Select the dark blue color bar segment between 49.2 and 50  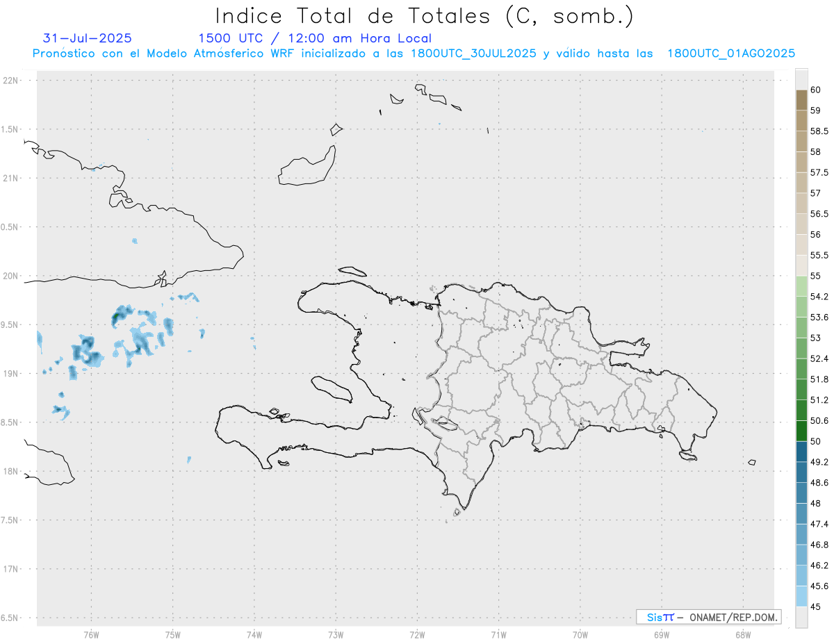(801, 452)
